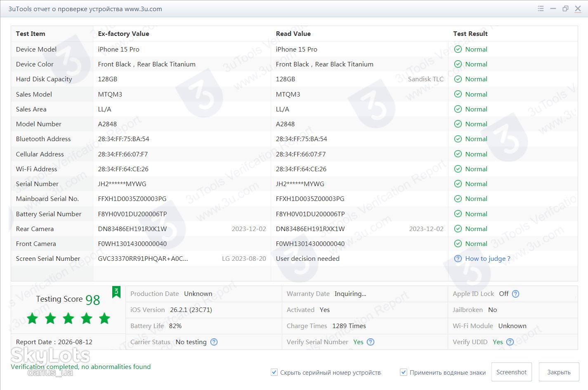This screenshot has width=588, height=390.
Task: Click the Закрыть button
Action: coord(559,372)
